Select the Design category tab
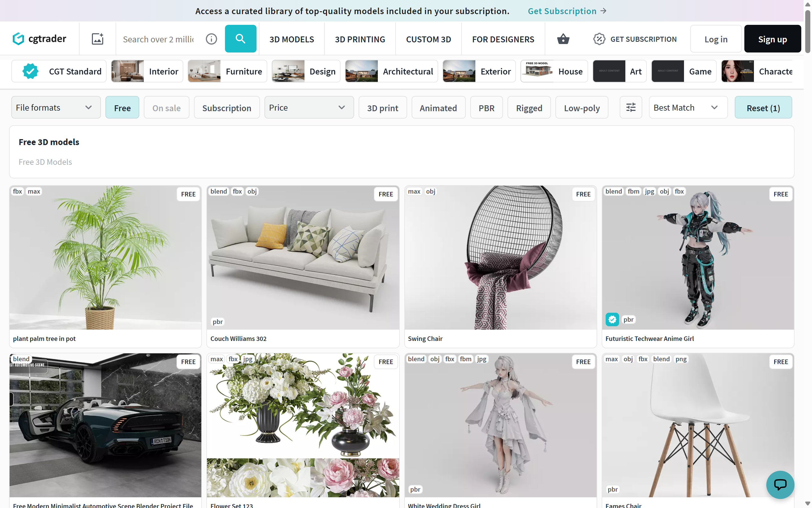 pos(306,71)
